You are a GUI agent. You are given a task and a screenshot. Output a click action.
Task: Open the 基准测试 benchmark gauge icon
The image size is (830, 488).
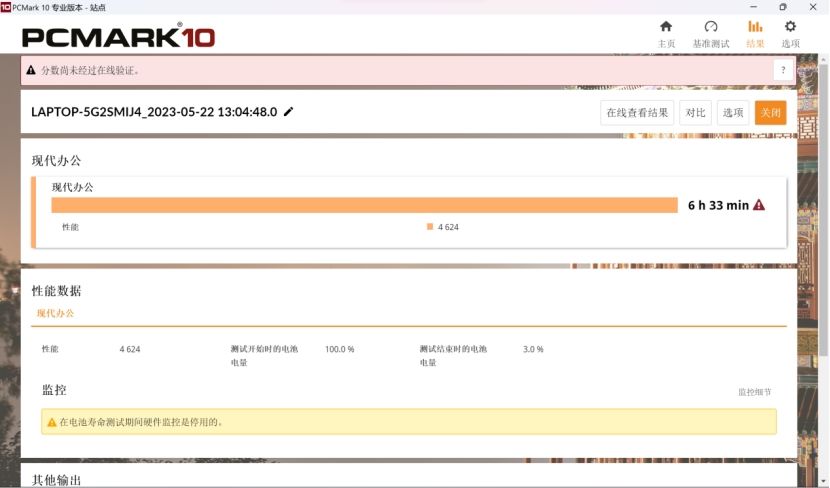pyautogui.click(x=711, y=26)
